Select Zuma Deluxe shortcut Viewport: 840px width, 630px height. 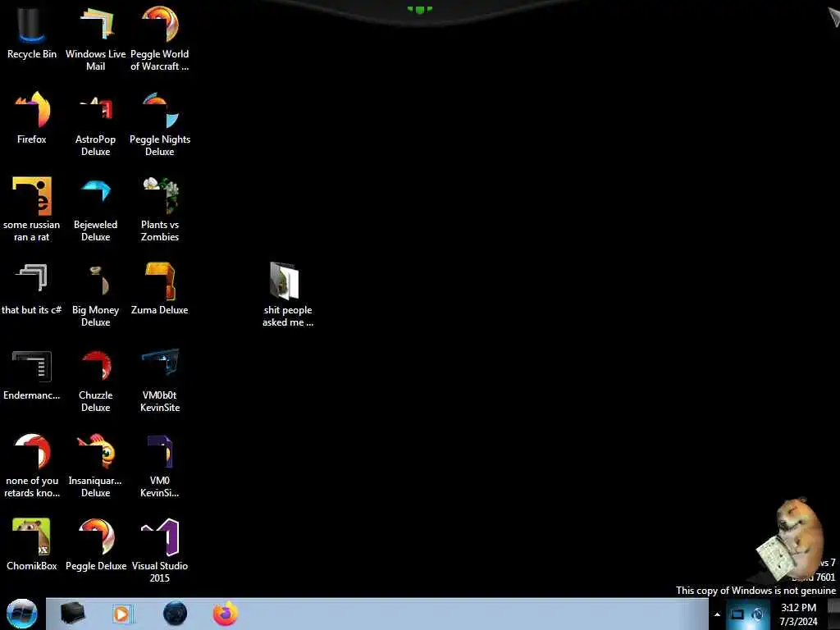(x=160, y=289)
